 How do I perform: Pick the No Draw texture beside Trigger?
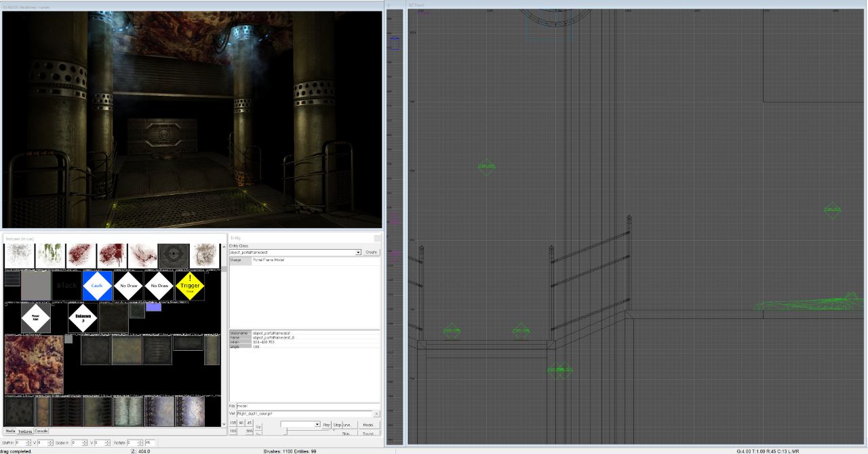click(x=159, y=286)
